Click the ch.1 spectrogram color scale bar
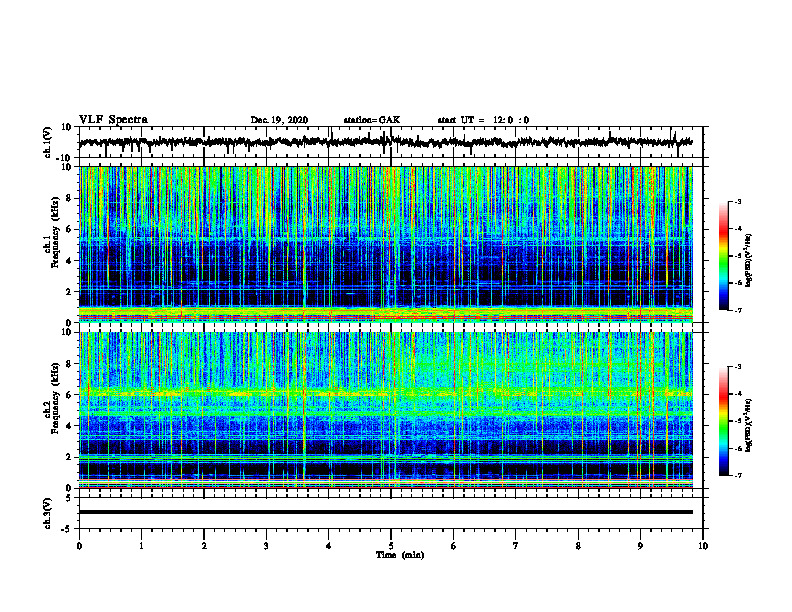Image resolution: width=792 pixels, height=612 pixels. pyautogui.click(x=724, y=256)
